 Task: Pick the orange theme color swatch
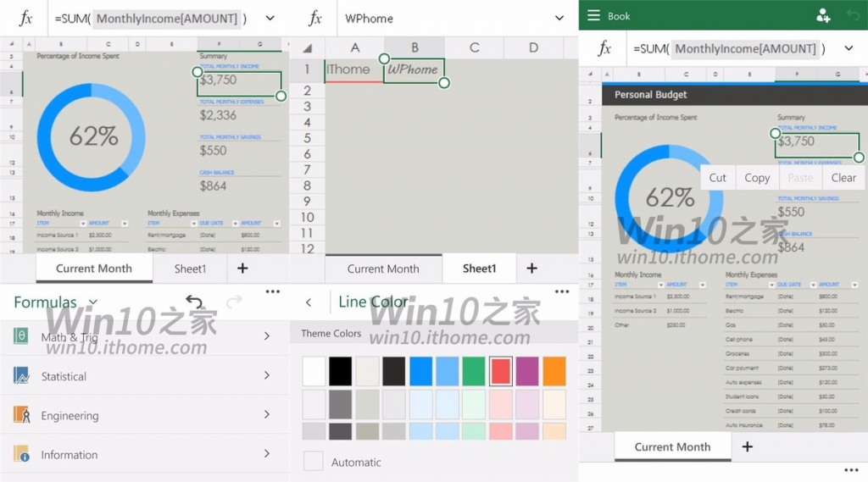point(554,371)
